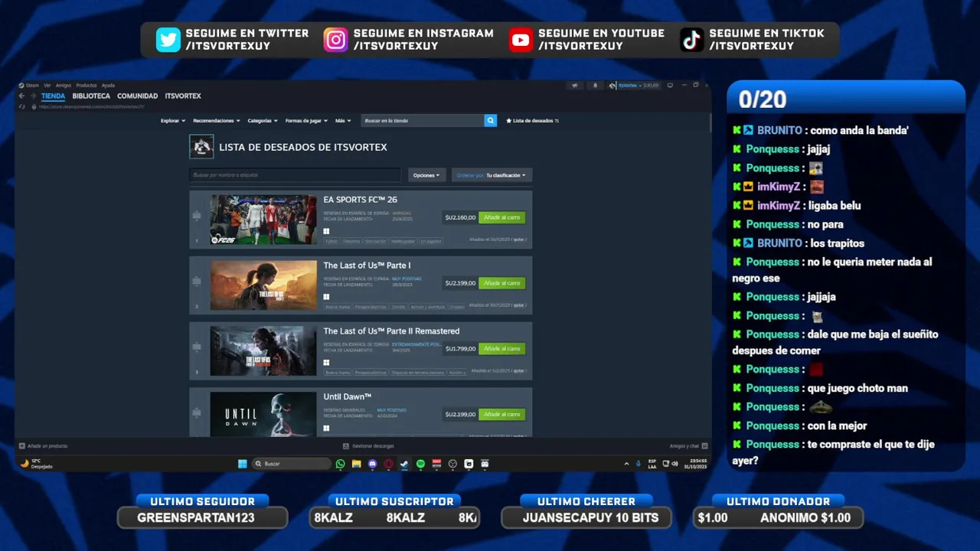
Task: Click Windows platform icon under EA SPORTS FC 26
Action: [326, 231]
